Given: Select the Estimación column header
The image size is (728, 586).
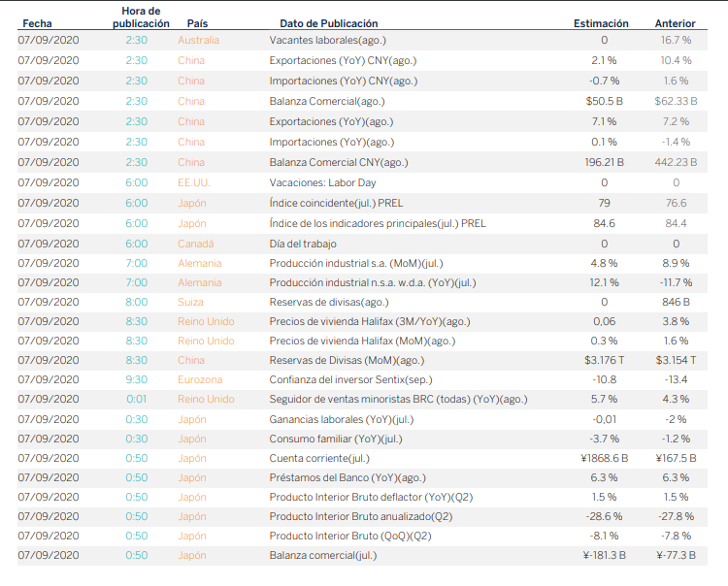Looking at the screenshot, I should [x=601, y=23].
